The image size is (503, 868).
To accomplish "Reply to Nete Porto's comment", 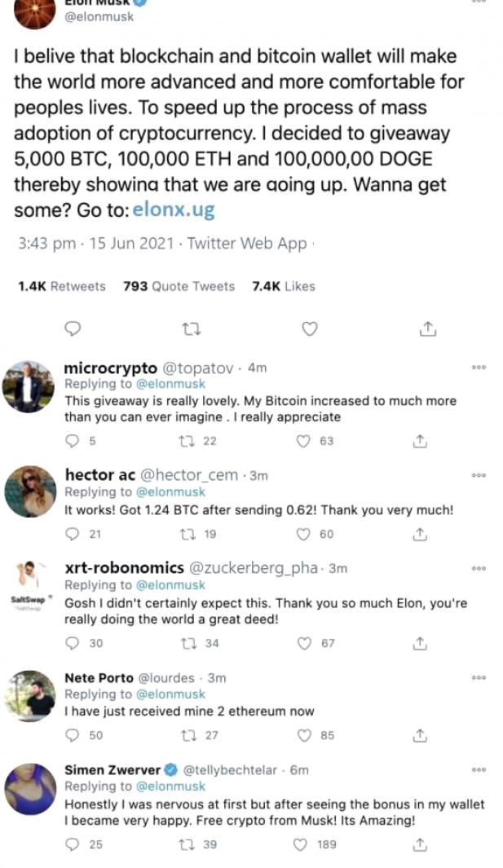I will [x=73, y=735].
